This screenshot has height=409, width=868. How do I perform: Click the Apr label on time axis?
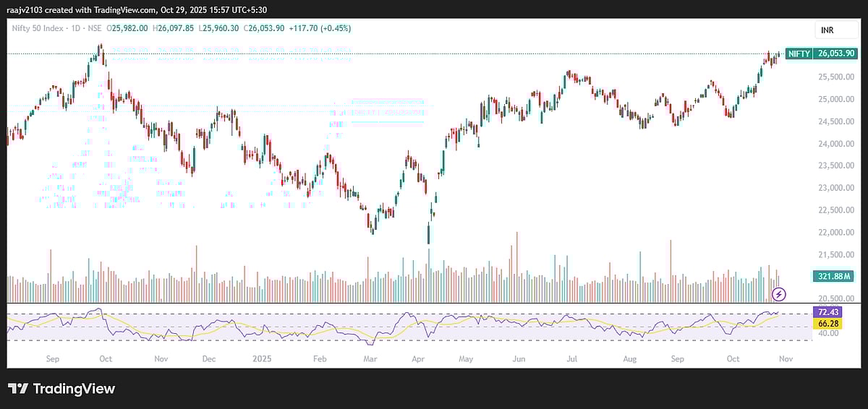[x=417, y=358]
